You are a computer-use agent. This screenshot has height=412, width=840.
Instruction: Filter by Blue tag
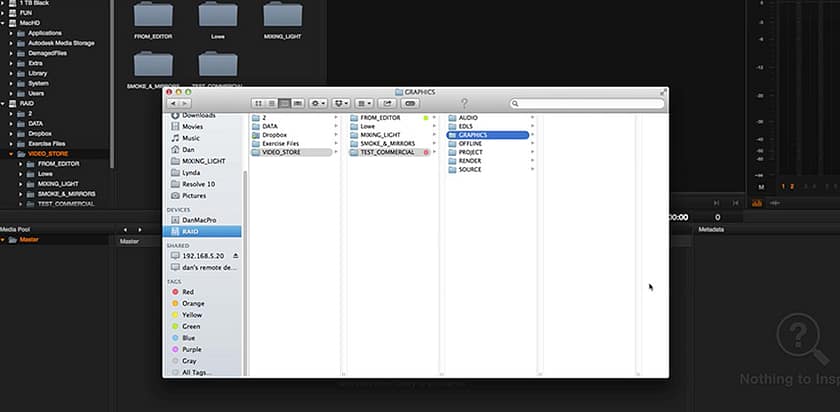[x=183, y=338]
